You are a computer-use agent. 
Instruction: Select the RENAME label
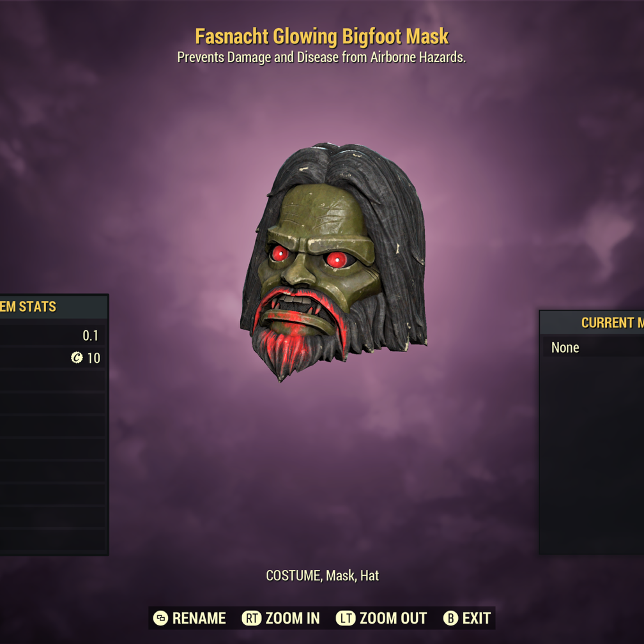coord(199,618)
